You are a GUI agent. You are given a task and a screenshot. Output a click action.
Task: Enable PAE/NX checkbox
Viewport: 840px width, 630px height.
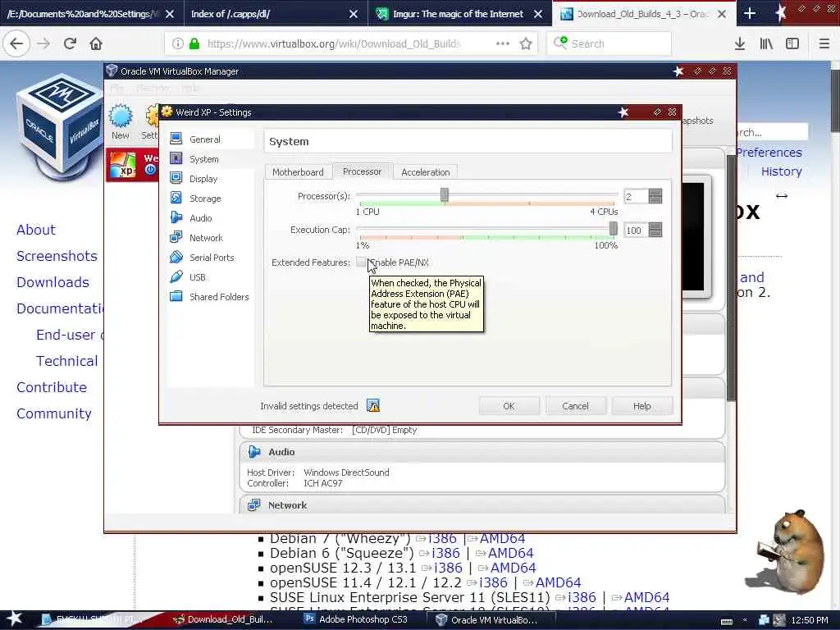[x=362, y=262]
